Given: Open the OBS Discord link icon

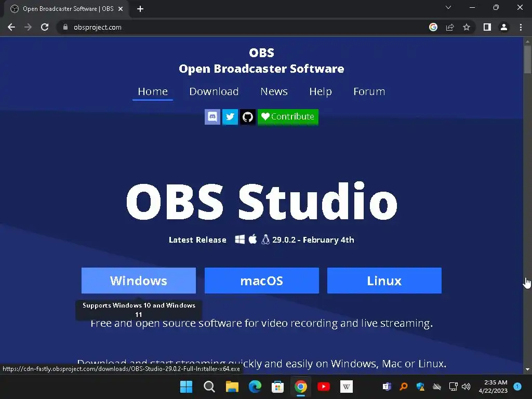Looking at the screenshot, I should [x=212, y=117].
